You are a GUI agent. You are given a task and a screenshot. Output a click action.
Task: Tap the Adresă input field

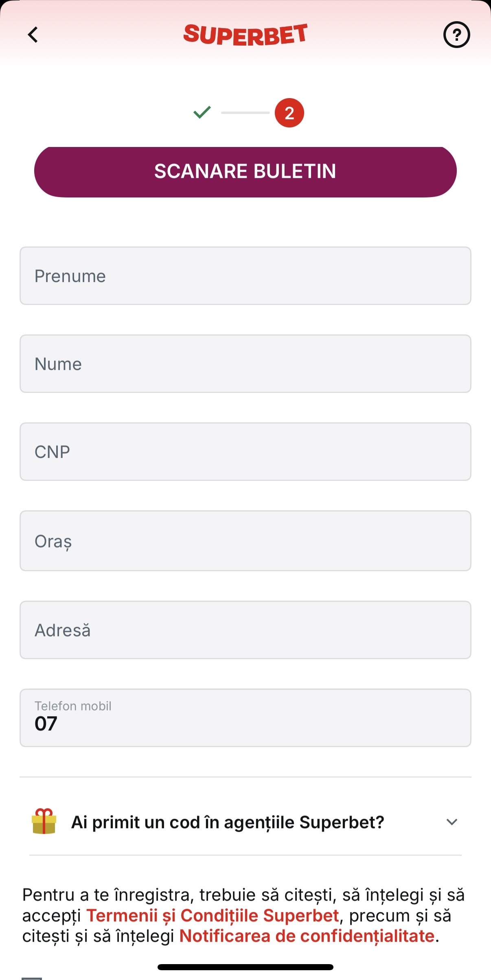point(245,630)
